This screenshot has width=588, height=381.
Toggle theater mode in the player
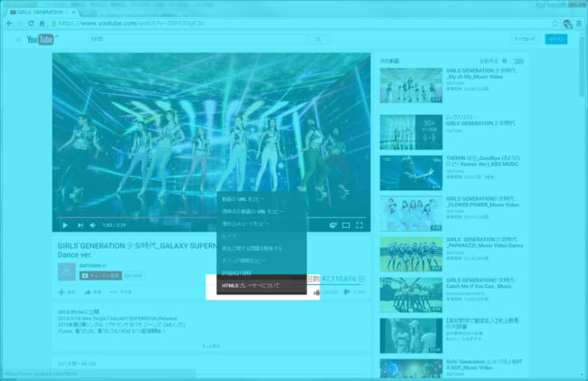point(346,225)
